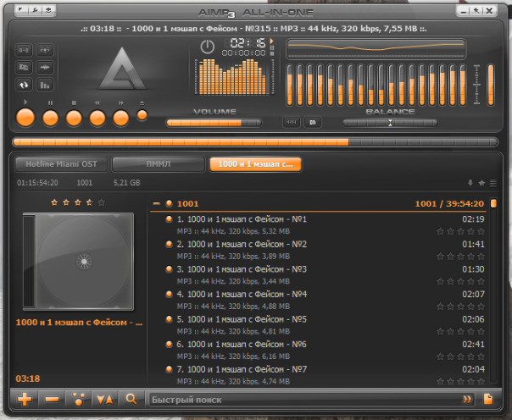Set the volume slider level
The image size is (512, 420).
(x=214, y=123)
